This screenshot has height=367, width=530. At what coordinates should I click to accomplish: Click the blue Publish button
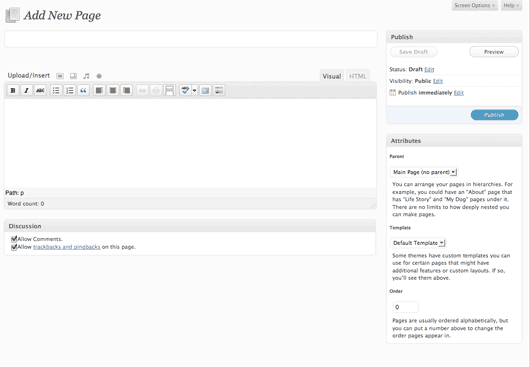(x=494, y=115)
